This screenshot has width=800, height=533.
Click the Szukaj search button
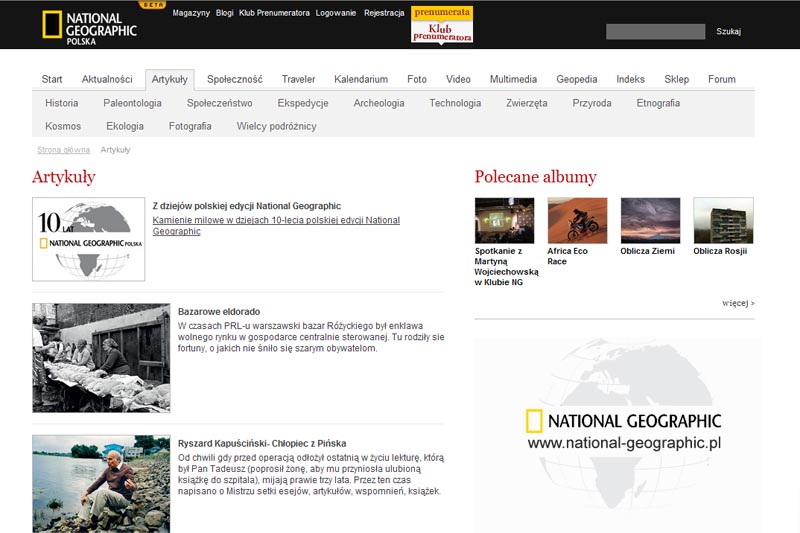(x=728, y=32)
